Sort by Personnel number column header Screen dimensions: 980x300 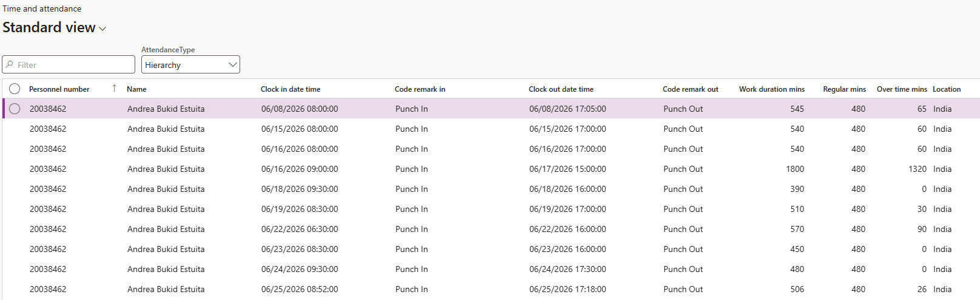click(59, 89)
